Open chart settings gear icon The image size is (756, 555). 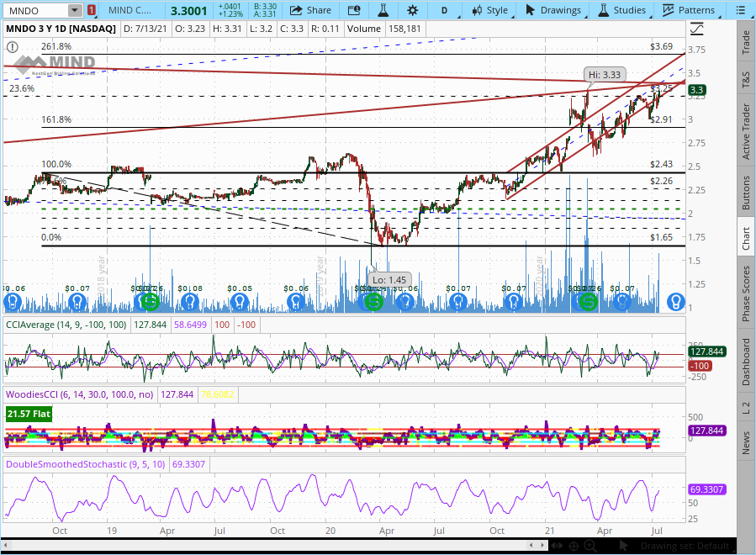click(412, 10)
